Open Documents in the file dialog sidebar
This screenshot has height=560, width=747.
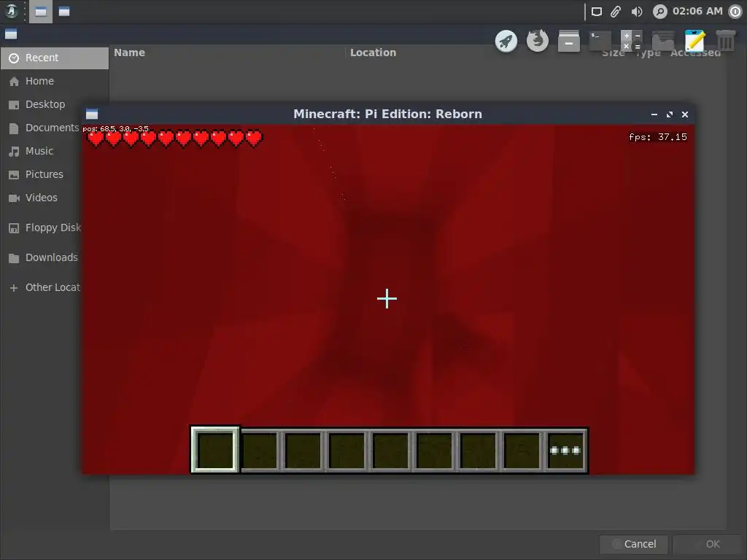[42, 128]
